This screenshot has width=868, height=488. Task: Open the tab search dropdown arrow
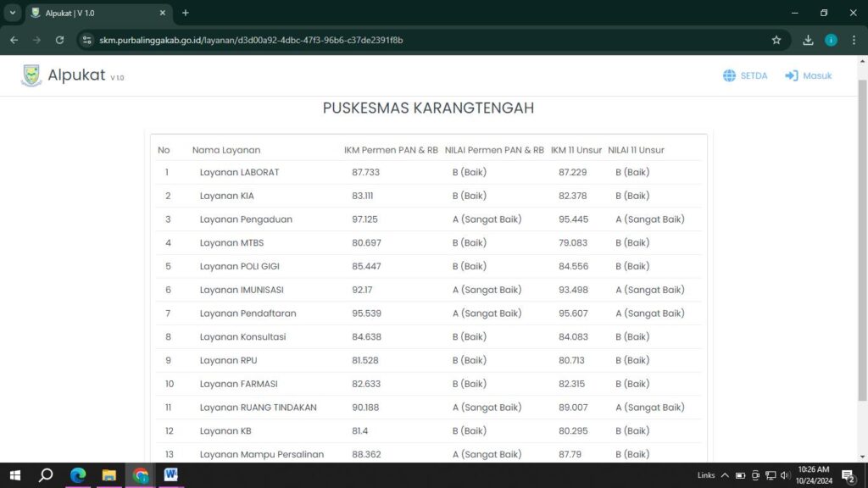[12, 13]
